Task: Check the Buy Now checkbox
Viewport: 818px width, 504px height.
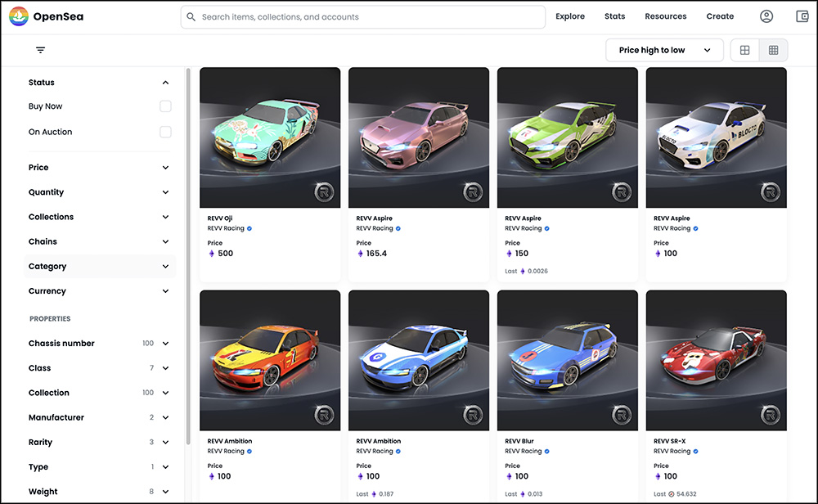Action: 165,106
